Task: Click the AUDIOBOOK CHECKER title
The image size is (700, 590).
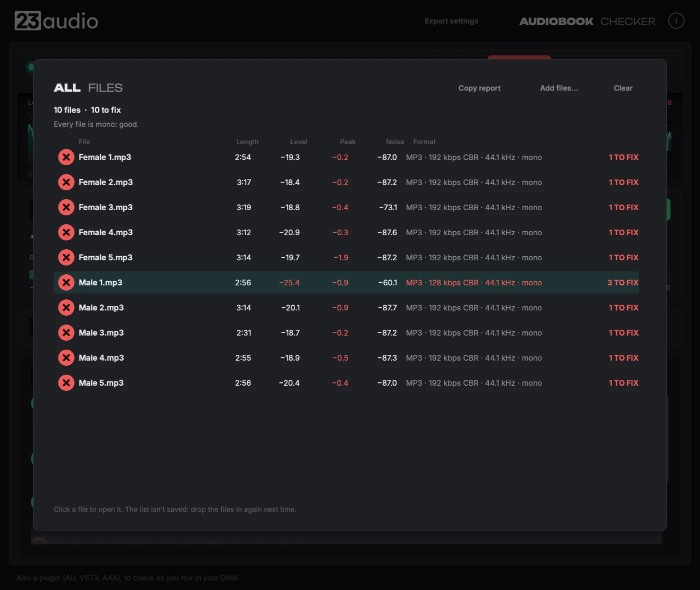Action: 587,21
